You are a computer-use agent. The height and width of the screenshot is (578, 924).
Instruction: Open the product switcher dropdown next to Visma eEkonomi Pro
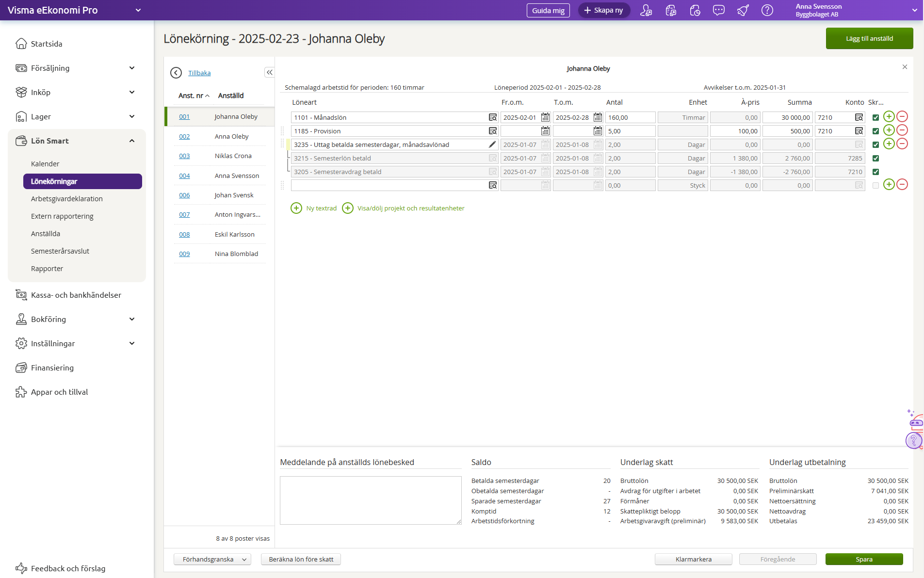tap(138, 10)
